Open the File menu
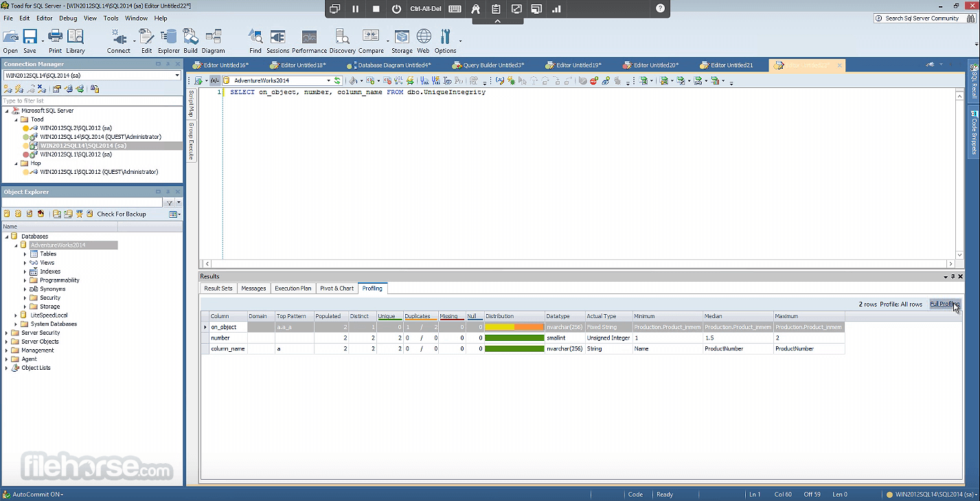This screenshot has height=501, width=980. point(8,18)
